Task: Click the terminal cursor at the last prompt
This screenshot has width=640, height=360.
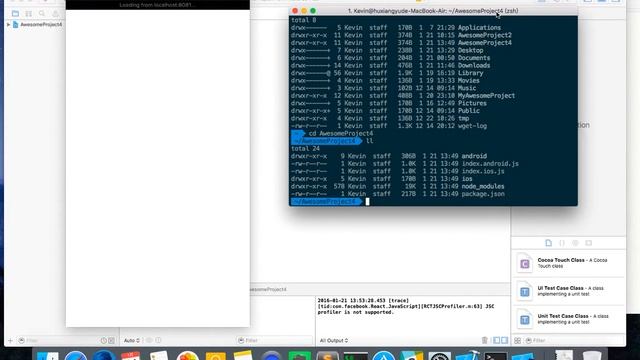Action: (x=367, y=201)
